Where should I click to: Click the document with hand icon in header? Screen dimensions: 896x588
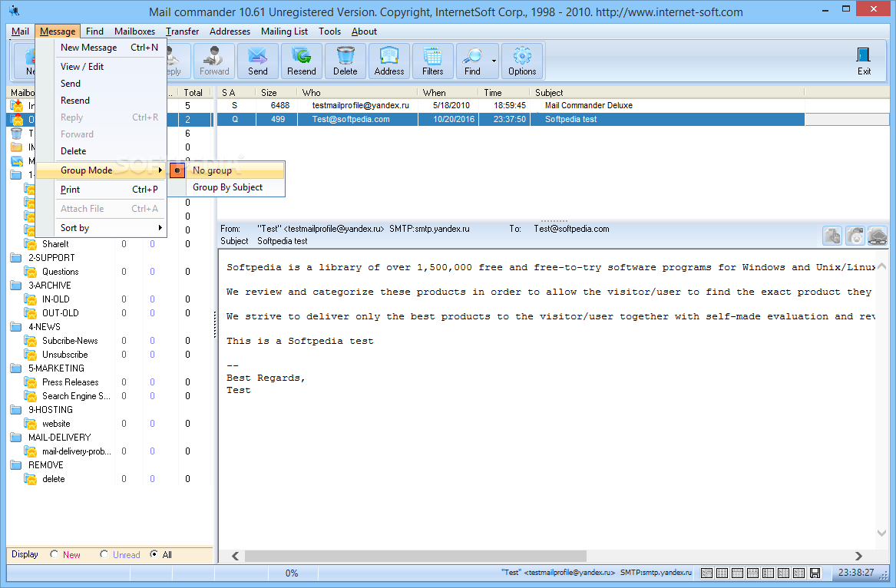[832, 236]
